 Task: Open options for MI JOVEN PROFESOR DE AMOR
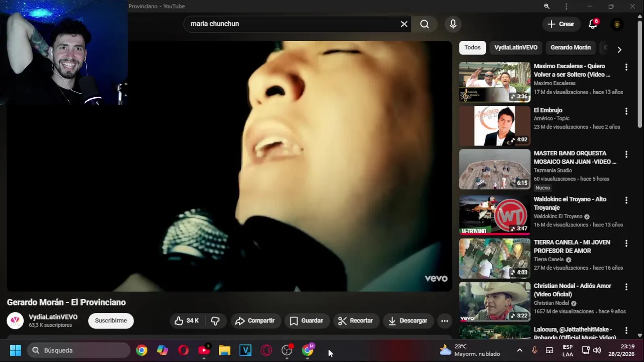click(626, 243)
